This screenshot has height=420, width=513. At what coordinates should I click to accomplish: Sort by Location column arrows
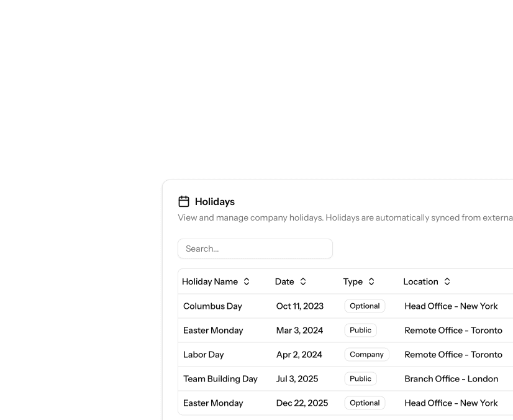(x=447, y=281)
